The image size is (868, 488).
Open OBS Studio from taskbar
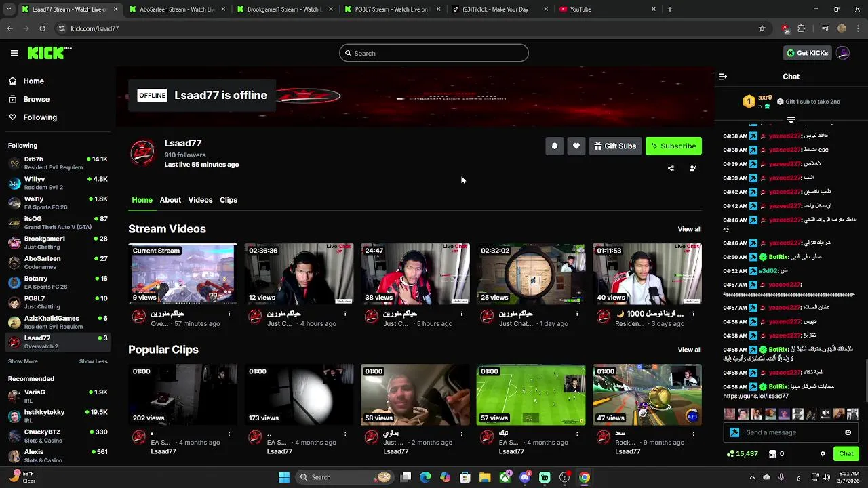click(564, 477)
